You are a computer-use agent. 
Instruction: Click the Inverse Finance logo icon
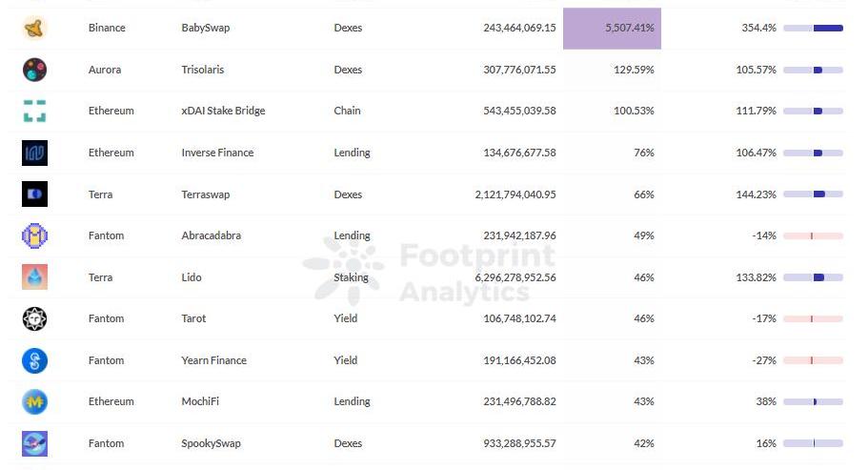[x=35, y=153]
